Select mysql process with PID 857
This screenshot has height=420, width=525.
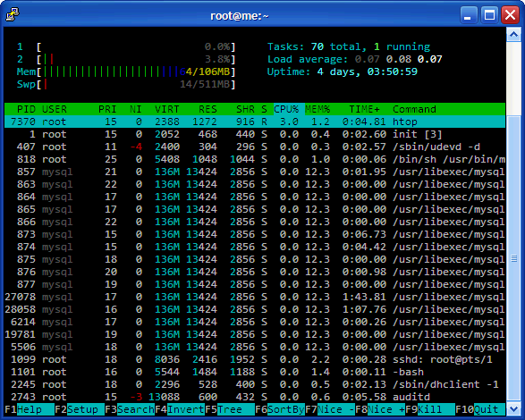(255, 172)
